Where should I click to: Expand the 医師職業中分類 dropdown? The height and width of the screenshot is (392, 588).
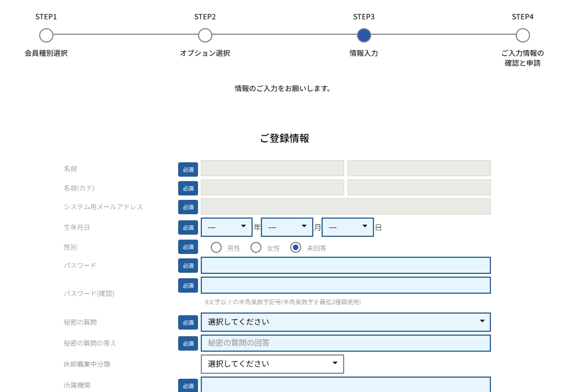(272, 364)
